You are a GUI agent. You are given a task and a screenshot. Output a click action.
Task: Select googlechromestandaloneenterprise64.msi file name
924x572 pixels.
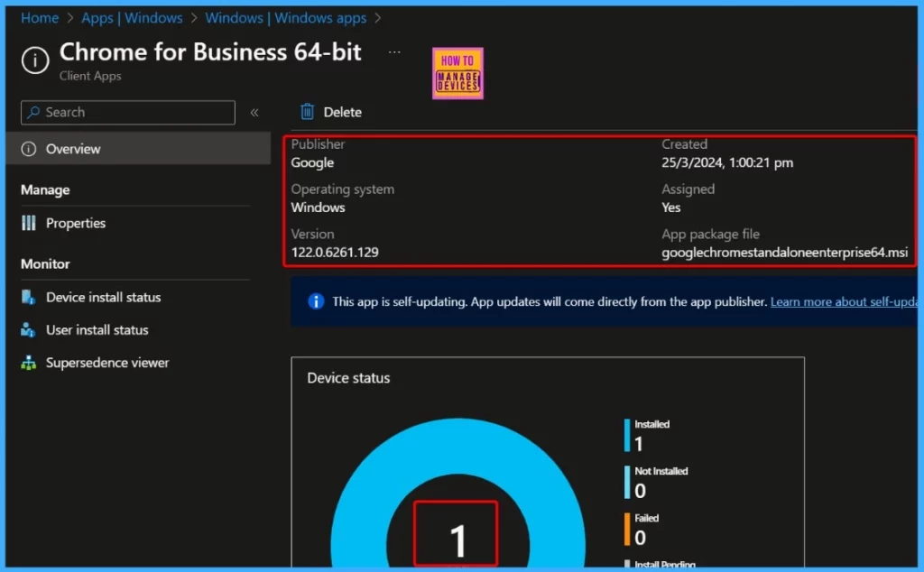coord(784,252)
